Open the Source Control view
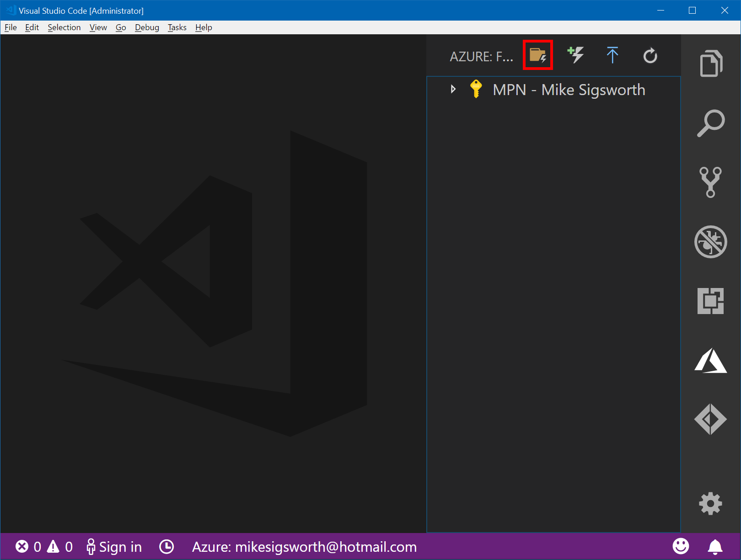This screenshot has height=560, width=741. point(711,182)
